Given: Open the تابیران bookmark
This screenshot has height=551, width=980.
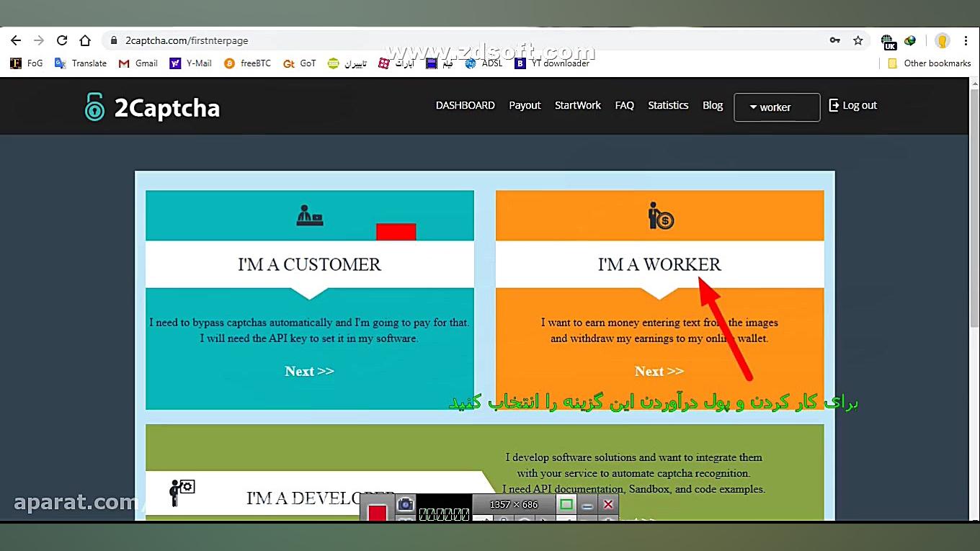Looking at the screenshot, I should point(347,63).
